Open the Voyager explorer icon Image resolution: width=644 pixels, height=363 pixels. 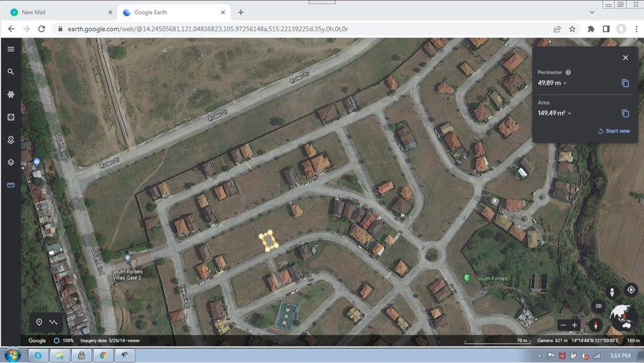[x=10, y=94]
